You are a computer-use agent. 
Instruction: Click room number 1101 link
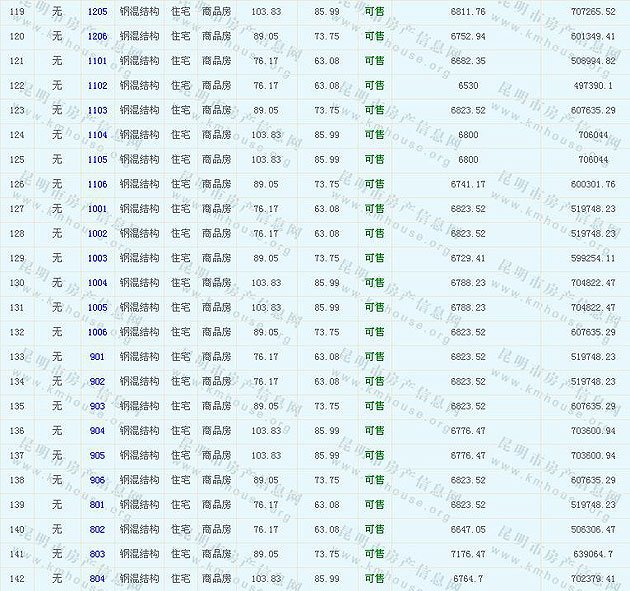pyautogui.click(x=97, y=61)
